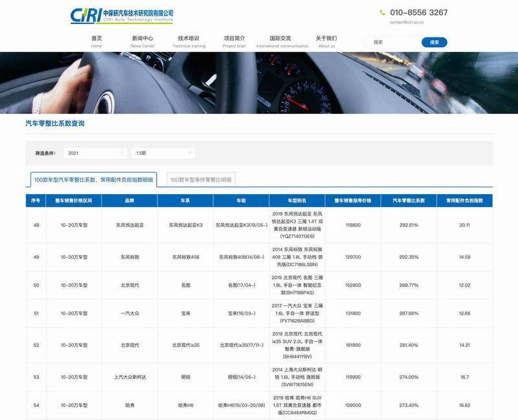Select the 东风悦达起亚K3 series cell
Viewport: 518px width, 420px height.
click(186, 225)
